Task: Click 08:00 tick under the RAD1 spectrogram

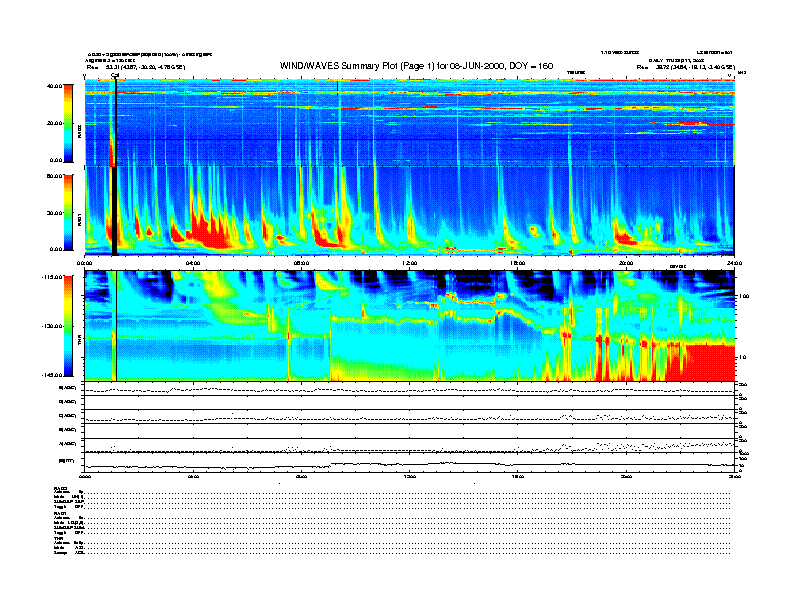Action: pos(301,263)
